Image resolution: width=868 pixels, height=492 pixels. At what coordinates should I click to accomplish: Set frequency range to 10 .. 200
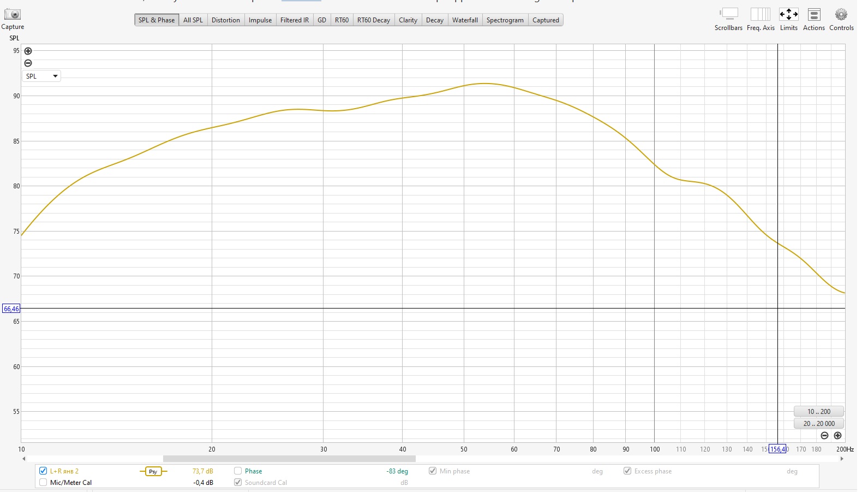point(819,412)
